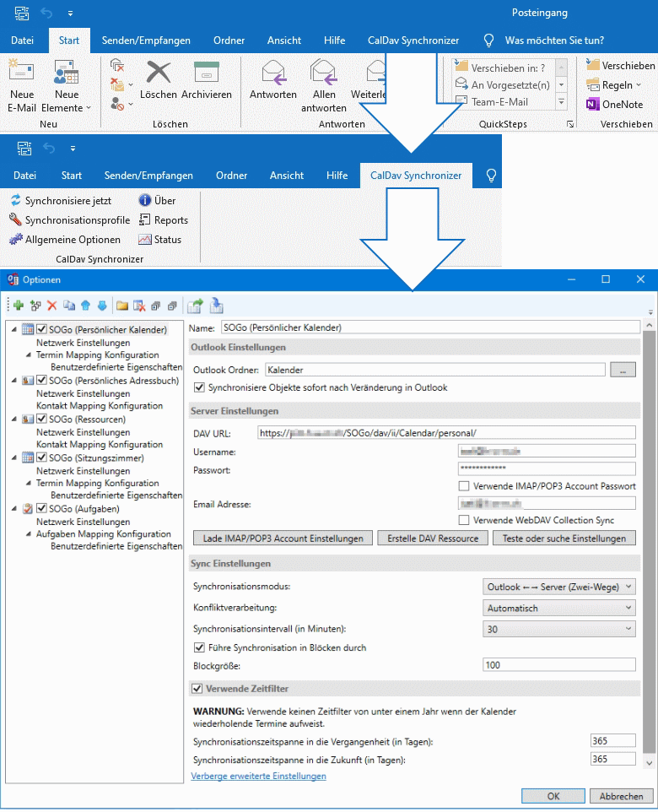This screenshot has width=658, height=812.
Task: Open Synchronisationsprofile wrench icon
Action: point(15,219)
